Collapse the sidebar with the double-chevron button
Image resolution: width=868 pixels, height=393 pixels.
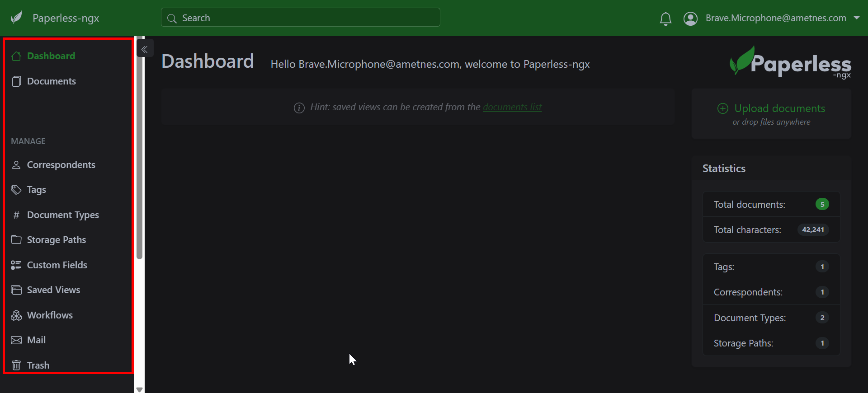click(145, 49)
